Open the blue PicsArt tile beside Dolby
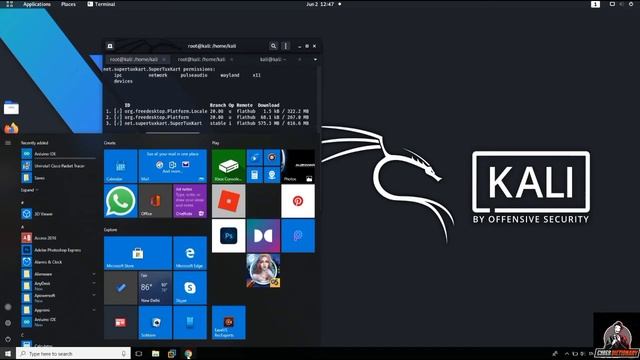This screenshot has height=360, width=640. pos(298,236)
